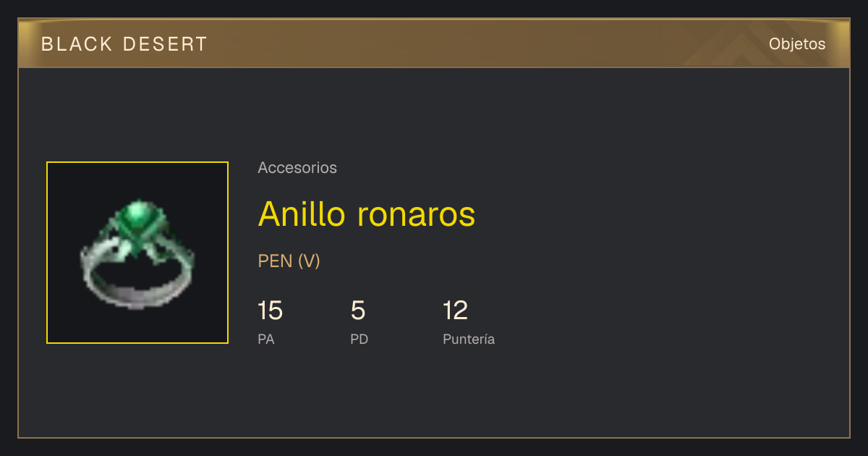Select the PEN (V) enhancement level
Screen dimensions: 868x456
click(289, 261)
